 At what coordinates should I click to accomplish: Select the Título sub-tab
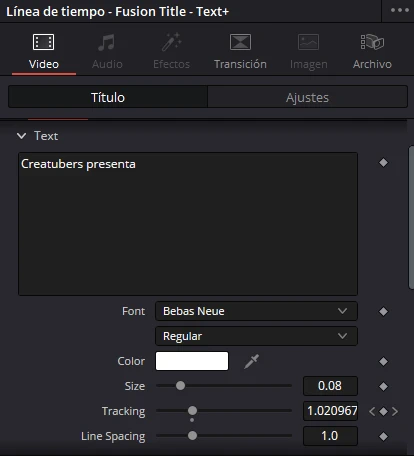point(108,97)
